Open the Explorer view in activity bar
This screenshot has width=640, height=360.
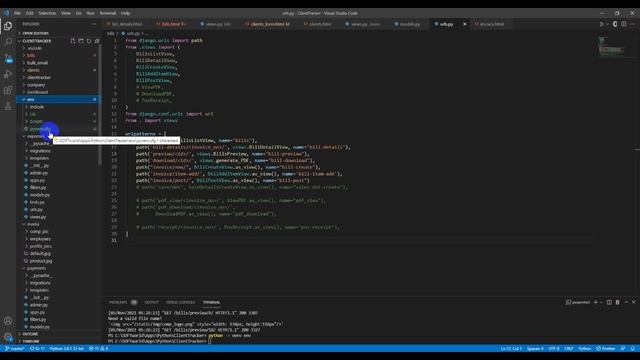click(x=8, y=26)
